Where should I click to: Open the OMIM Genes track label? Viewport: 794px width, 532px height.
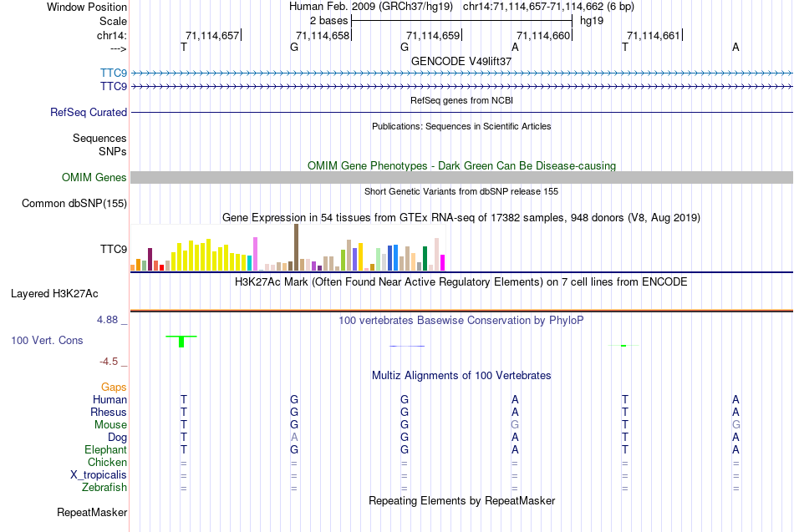pos(94,177)
